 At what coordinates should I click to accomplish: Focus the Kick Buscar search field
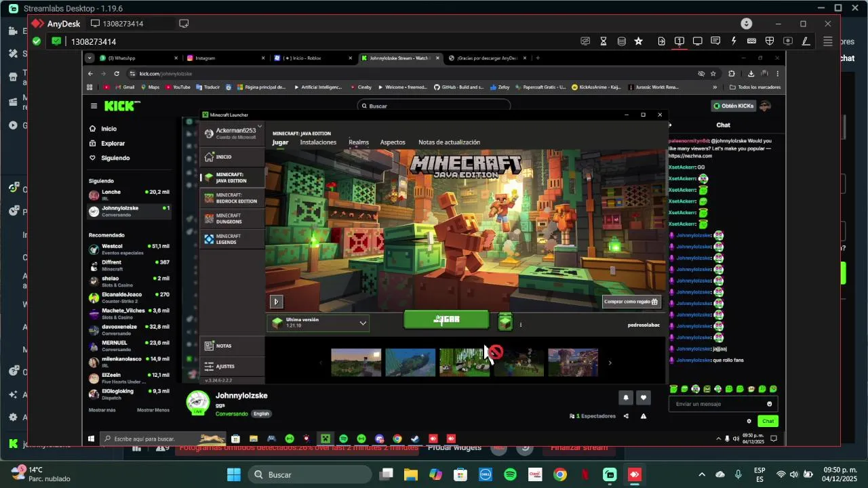point(434,106)
